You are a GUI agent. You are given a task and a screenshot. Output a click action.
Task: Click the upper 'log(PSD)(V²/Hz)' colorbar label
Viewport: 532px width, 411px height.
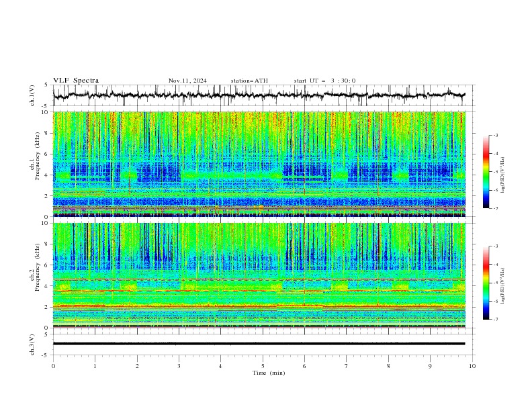pos(503,175)
